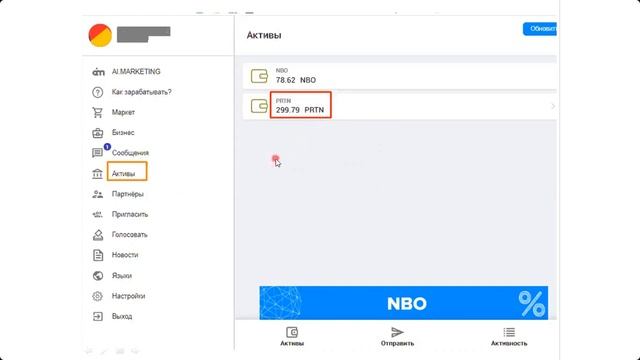Viewport: 640px width, 360px height.
Task: Click the blue NBO banner
Action: coord(404,303)
